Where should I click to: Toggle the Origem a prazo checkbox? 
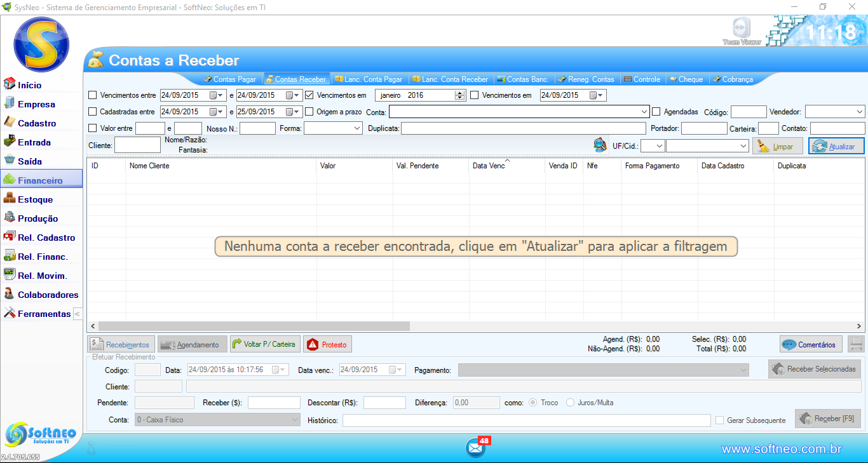309,112
